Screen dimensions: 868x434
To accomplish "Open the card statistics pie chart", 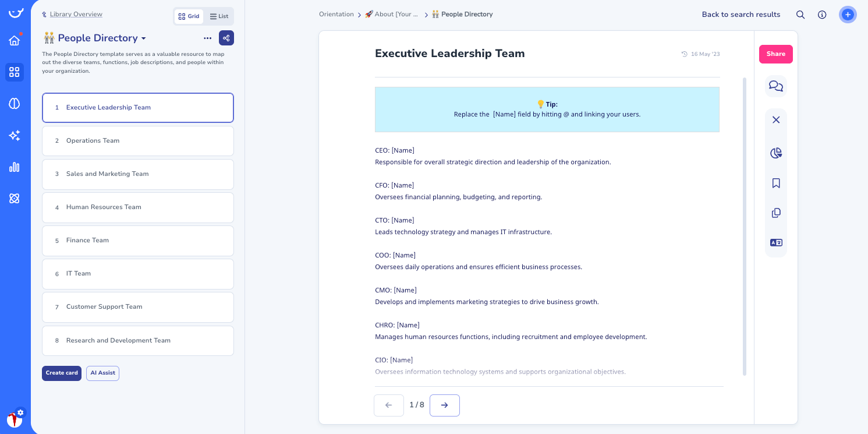I will coord(776,153).
